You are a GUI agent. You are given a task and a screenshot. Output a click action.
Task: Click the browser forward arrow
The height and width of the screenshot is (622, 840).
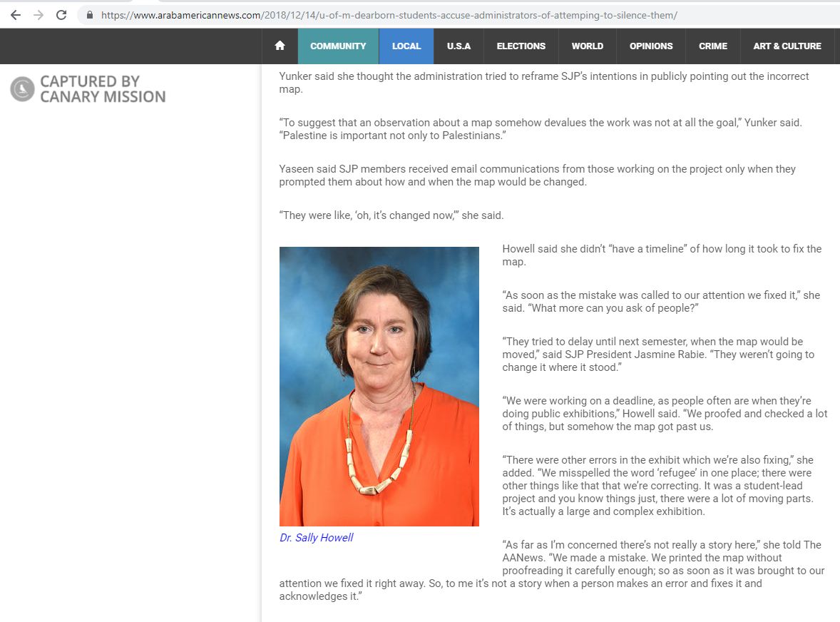point(39,15)
